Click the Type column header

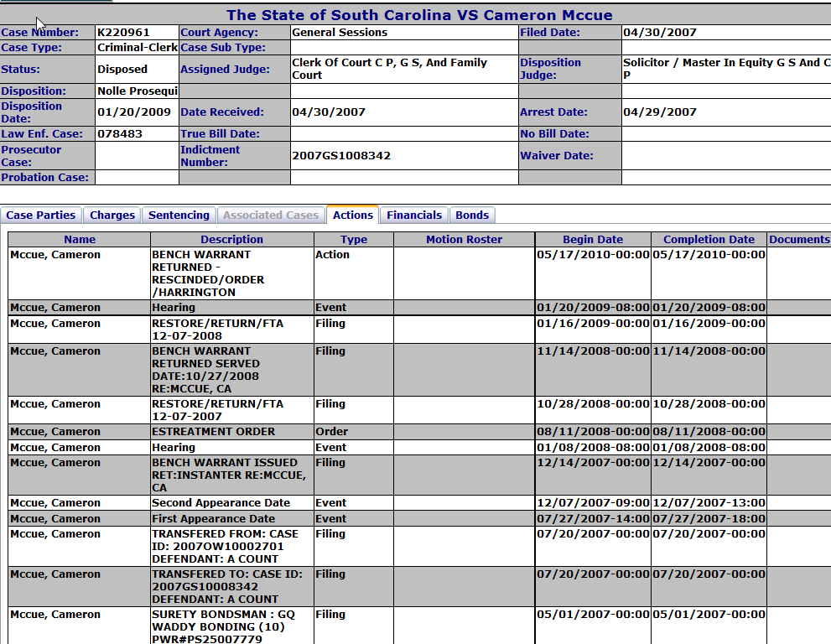point(354,240)
